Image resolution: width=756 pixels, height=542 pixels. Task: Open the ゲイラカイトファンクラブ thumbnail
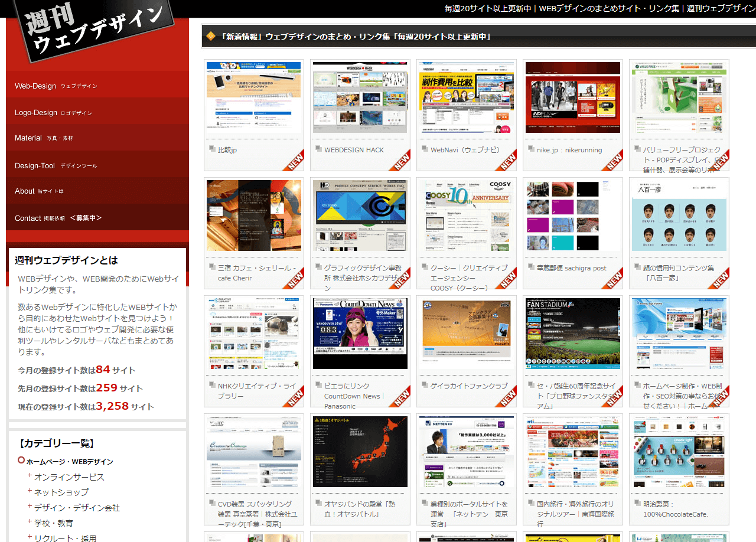point(467,334)
